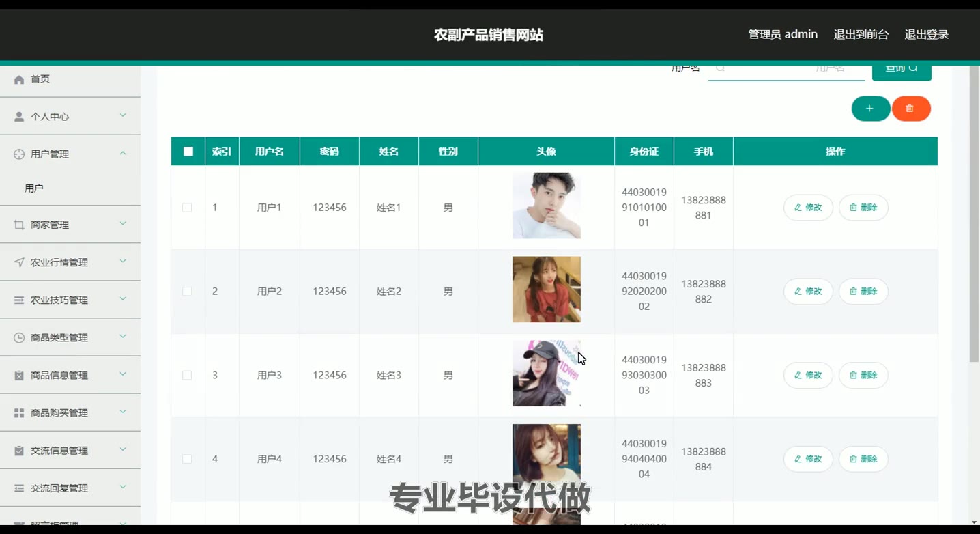980x534 pixels.
Task: Check the row checkbox for 用户2
Action: tap(187, 292)
